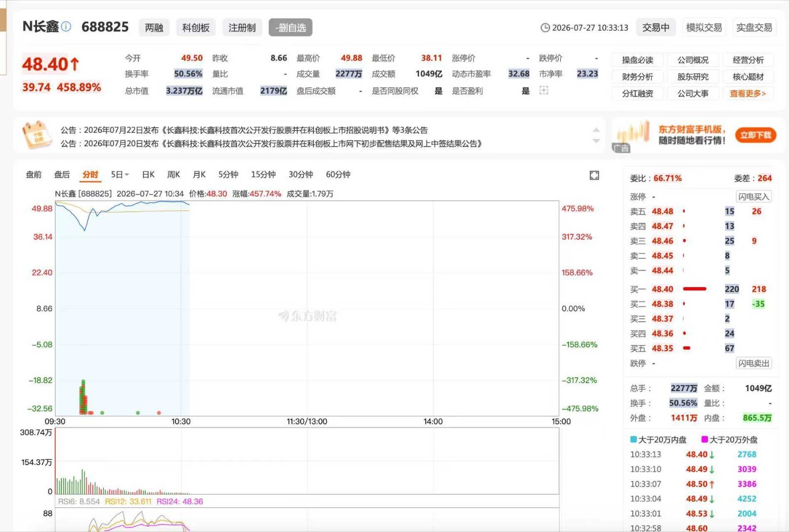The height and width of the screenshot is (532, 789).
Task: Open the 周K chart tab
Action: 173,174
